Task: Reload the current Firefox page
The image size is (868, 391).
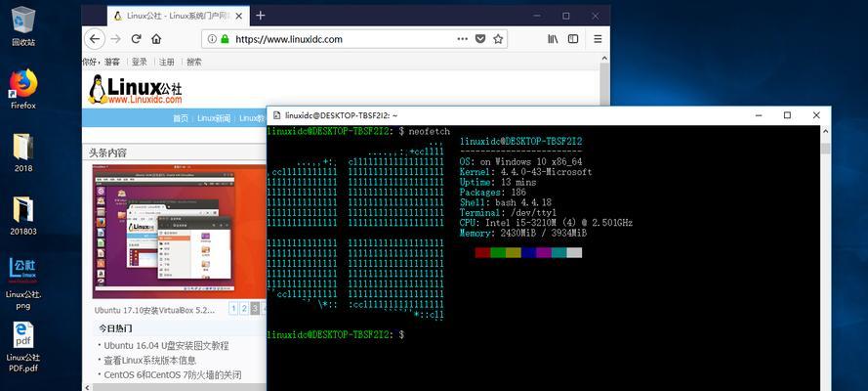Action: click(136, 39)
